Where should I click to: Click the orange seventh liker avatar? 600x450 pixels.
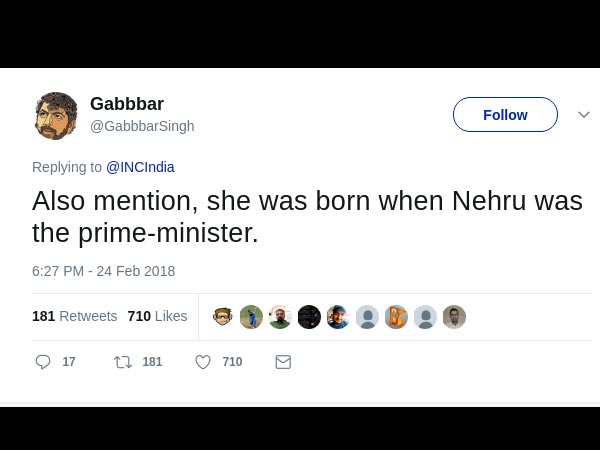(x=396, y=317)
